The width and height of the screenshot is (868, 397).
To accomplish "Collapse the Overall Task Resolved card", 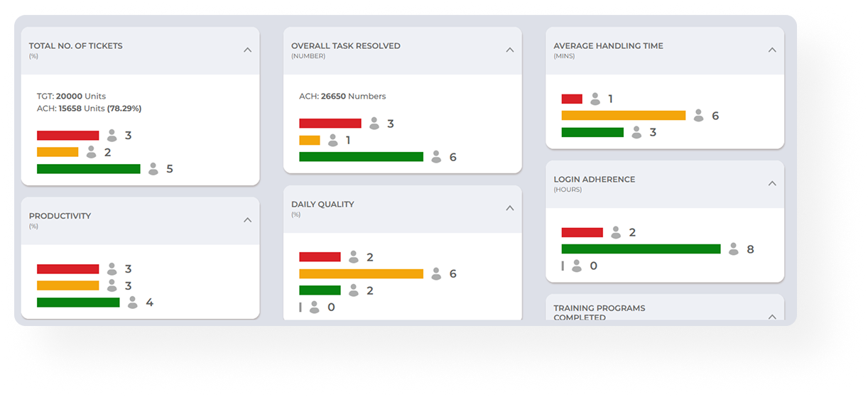I will point(509,50).
